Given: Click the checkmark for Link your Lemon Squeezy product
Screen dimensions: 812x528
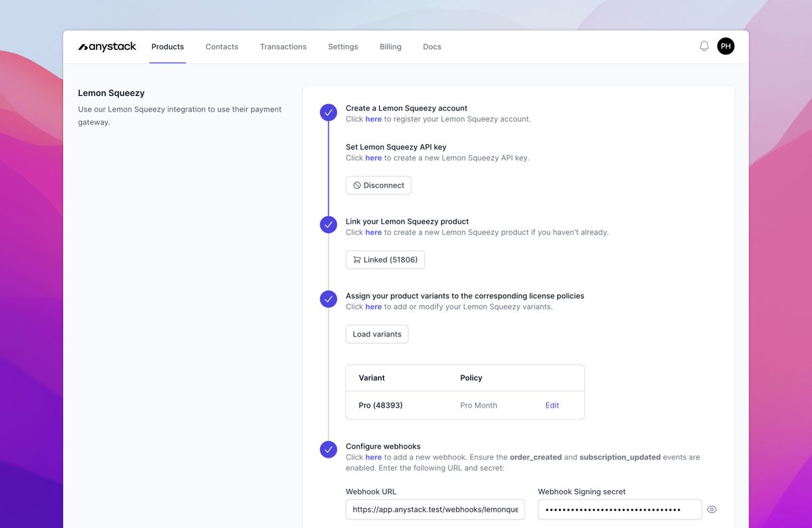Looking at the screenshot, I should click(x=328, y=224).
